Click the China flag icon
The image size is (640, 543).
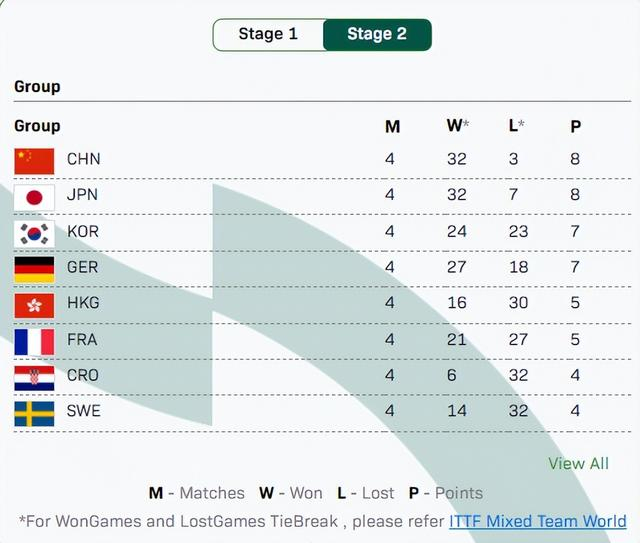34,160
